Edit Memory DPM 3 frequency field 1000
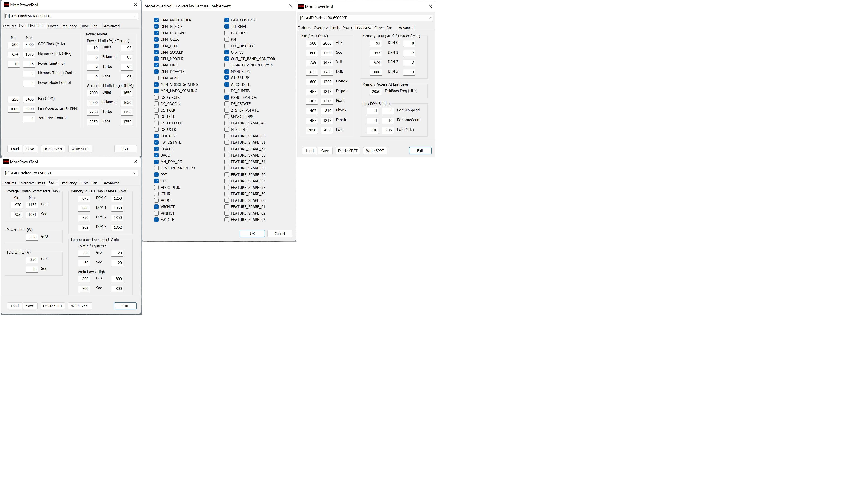Viewport: 868px width, 488px height. (x=375, y=72)
